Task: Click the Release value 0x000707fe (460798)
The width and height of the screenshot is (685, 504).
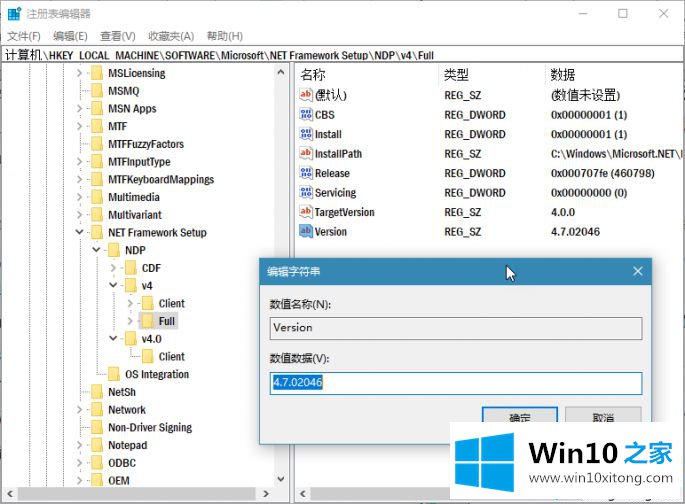Action: 602,173
